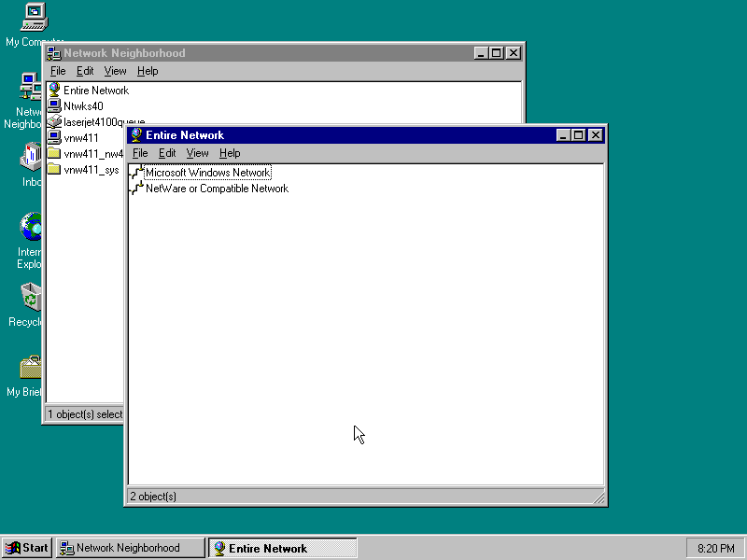Select the Internet Explorer desktop icon
Viewport: 747px width, 560px height.
coord(31,227)
